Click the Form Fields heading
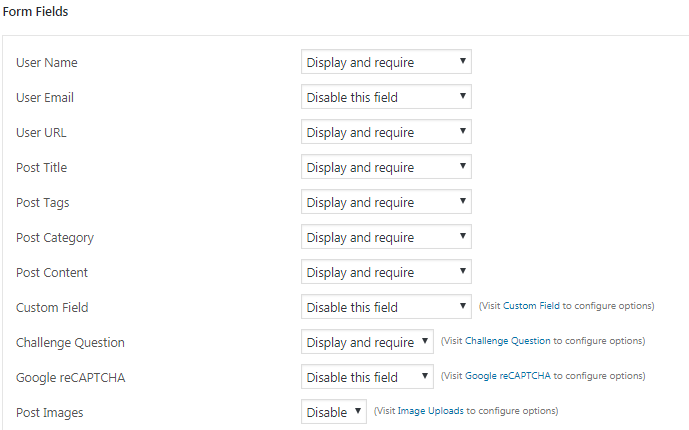This screenshot has height=430, width=689. 35,11
